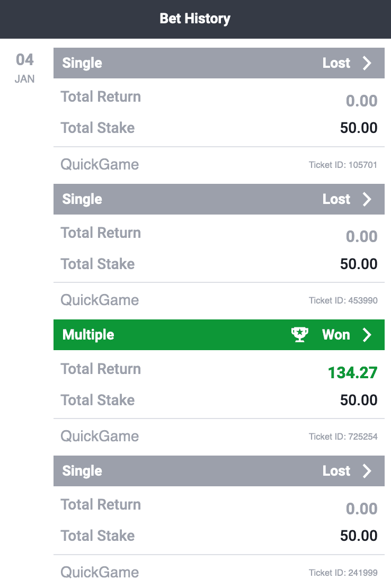This screenshot has width=391, height=588.
Task: Click the Bet History title
Action: pyautogui.click(x=195, y=19)
